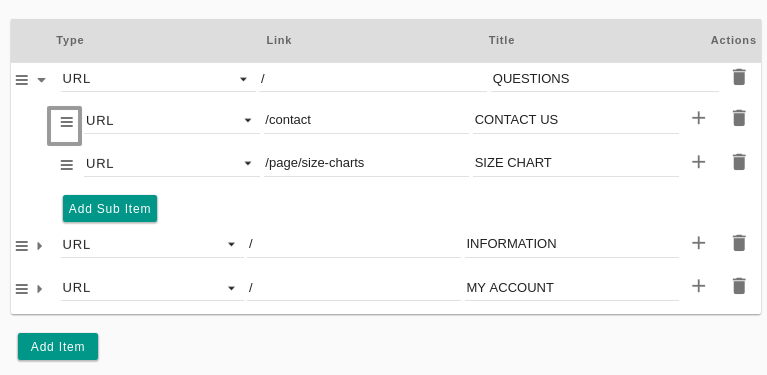Click the drag handle for QUESTIONS row
This screenshot has width=767, height=375.
22,80
